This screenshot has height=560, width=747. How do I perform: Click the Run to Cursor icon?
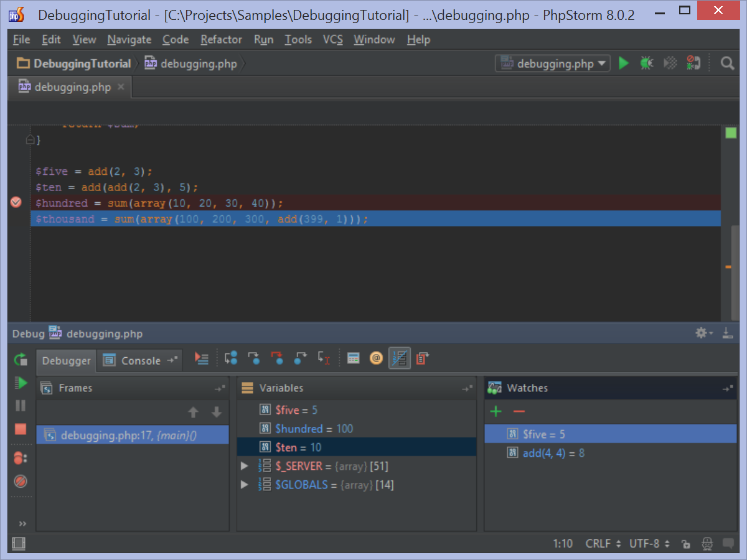pyautogui.click(x=324, y=358)
